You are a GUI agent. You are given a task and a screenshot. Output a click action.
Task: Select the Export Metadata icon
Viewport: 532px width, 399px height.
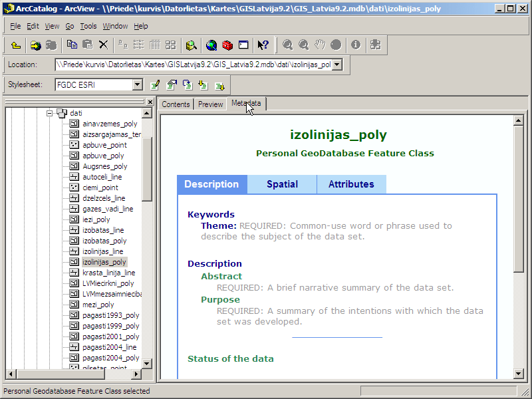click(220, 85)
